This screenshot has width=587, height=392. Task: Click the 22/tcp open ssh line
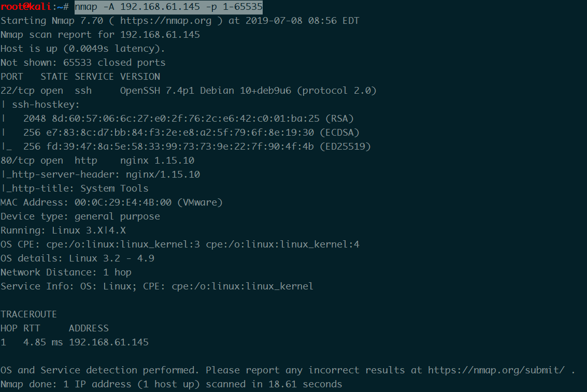point(188,91)
